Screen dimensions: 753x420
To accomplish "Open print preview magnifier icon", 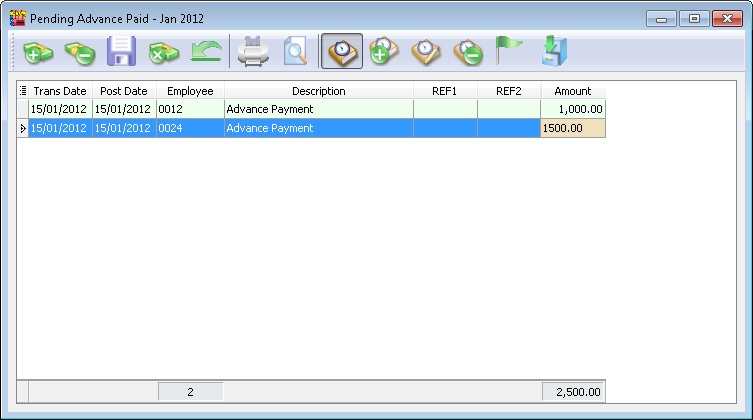I will [295, 51].
